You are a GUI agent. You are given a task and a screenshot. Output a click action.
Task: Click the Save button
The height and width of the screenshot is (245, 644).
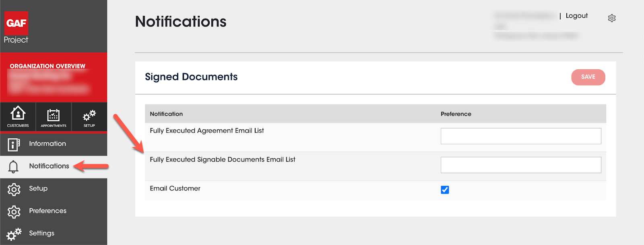tap(588, 77)
